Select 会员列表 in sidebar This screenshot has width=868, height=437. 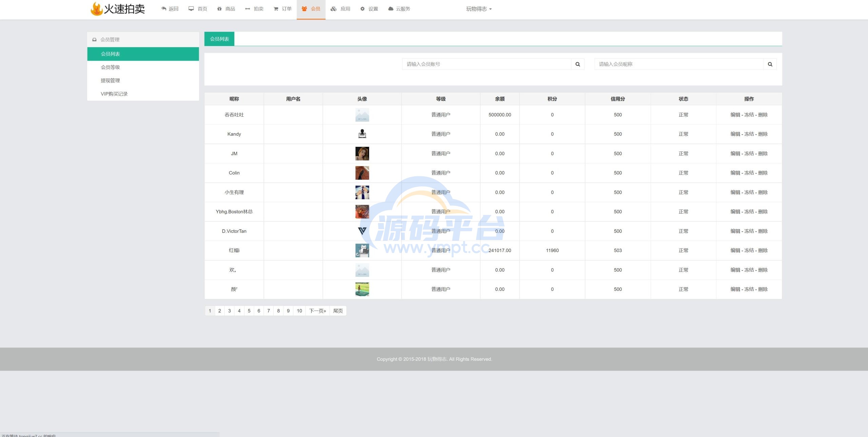click(x=143, y=54)
